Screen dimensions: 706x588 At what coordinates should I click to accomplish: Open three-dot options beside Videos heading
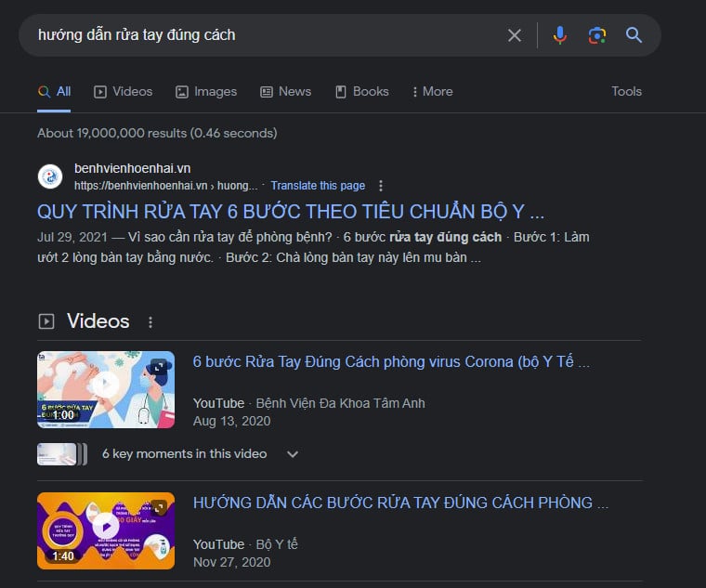[x=150, y=322]
